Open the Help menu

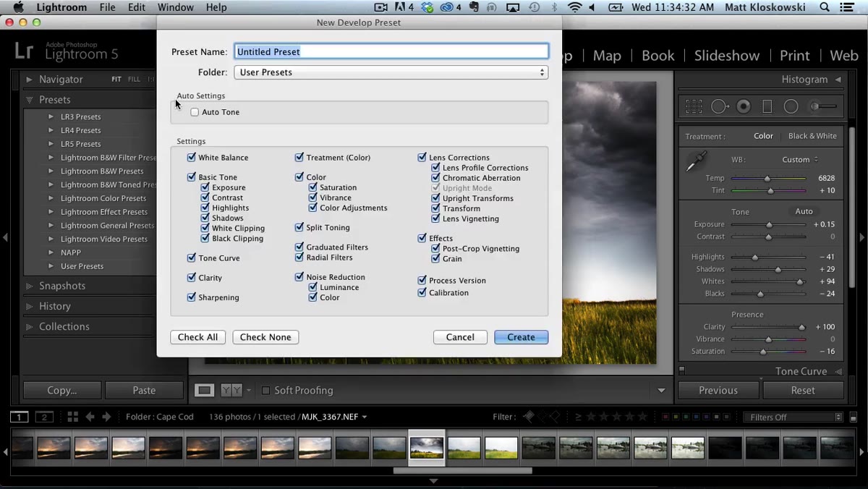pyautogui.click(x=216, y=7)
